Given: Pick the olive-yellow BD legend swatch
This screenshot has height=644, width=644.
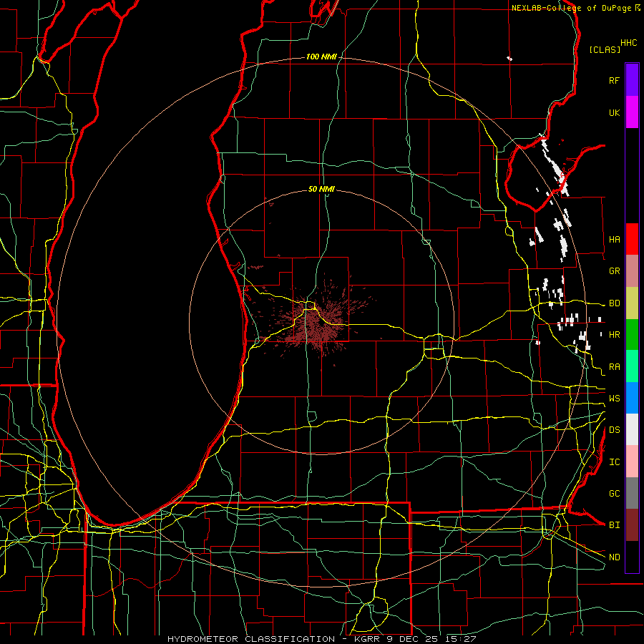Looking at the screenshot, I should [x=632, y=303].
